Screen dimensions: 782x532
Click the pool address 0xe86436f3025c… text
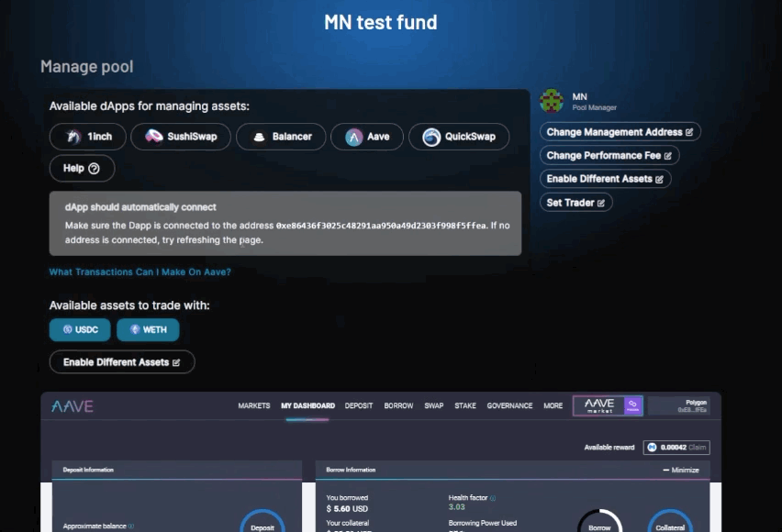381,226
